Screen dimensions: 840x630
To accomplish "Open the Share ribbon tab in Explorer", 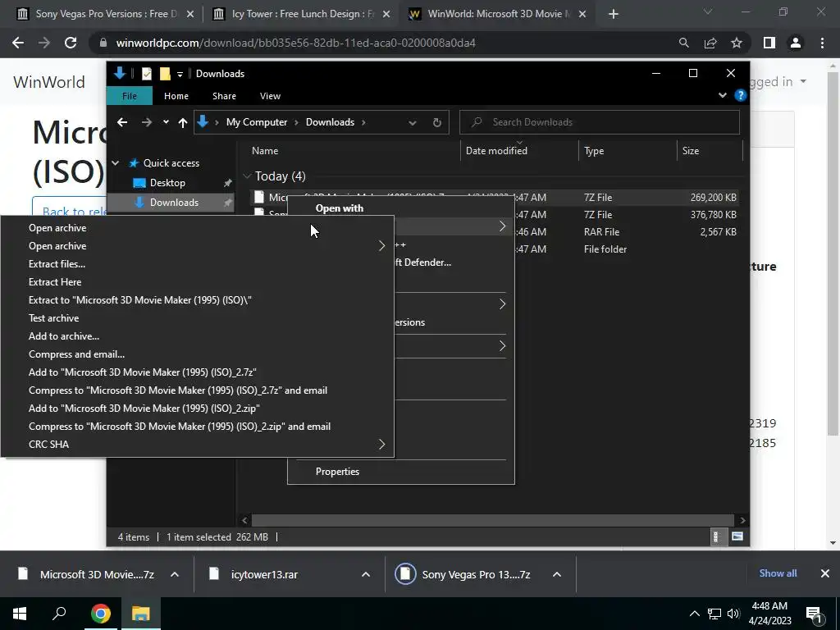I will (x=224, y=96).
